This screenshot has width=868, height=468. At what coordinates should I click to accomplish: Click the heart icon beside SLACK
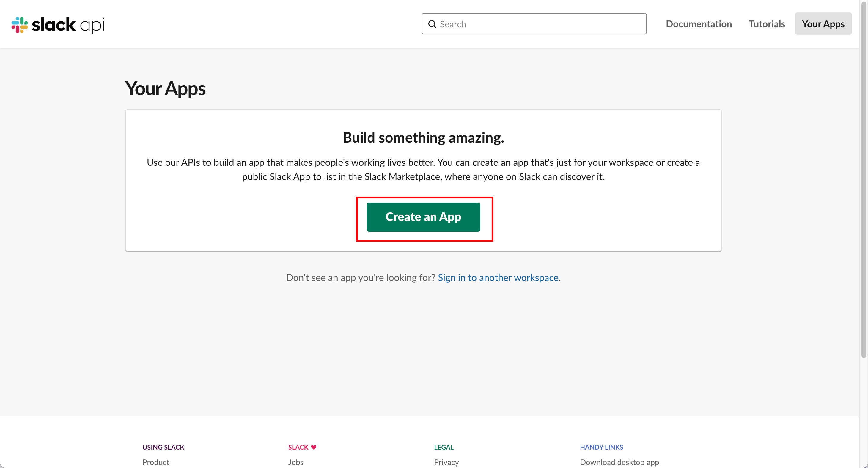[x=313, y=447]
